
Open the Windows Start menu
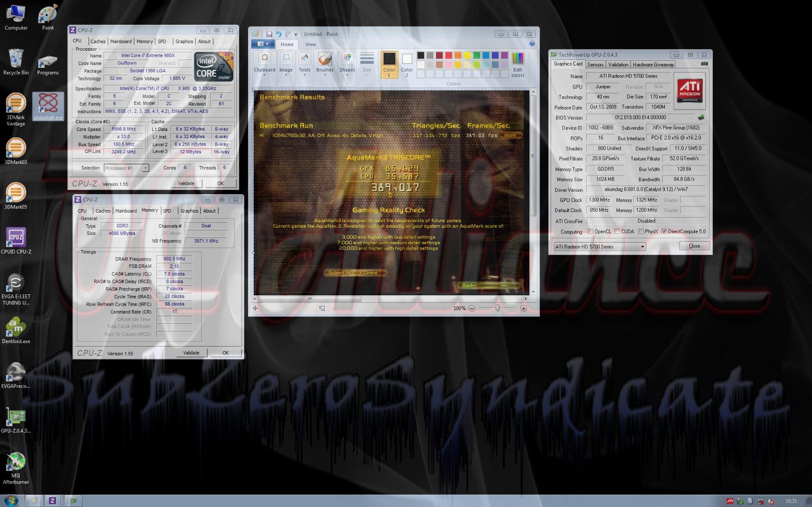click(x=10, y=500)
